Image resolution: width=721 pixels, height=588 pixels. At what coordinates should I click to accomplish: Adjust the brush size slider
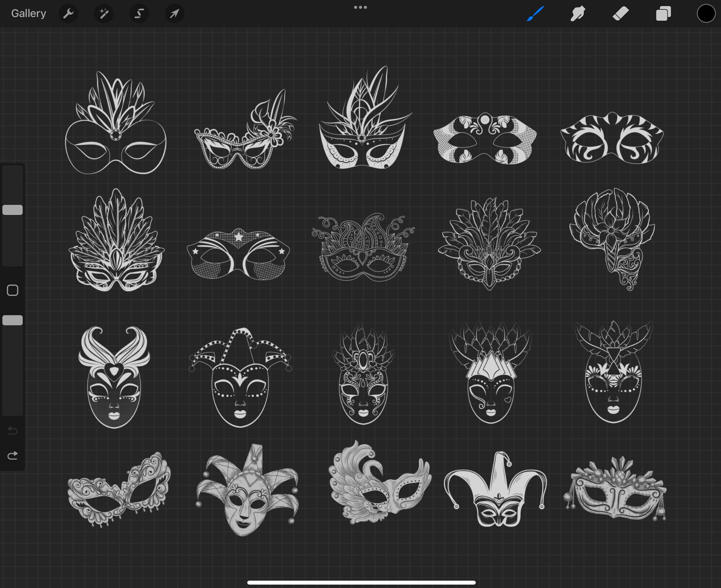tap(13, 209)
